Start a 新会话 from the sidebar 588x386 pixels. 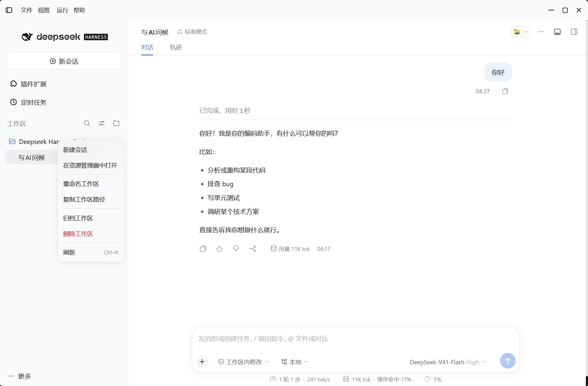[64, 61]
